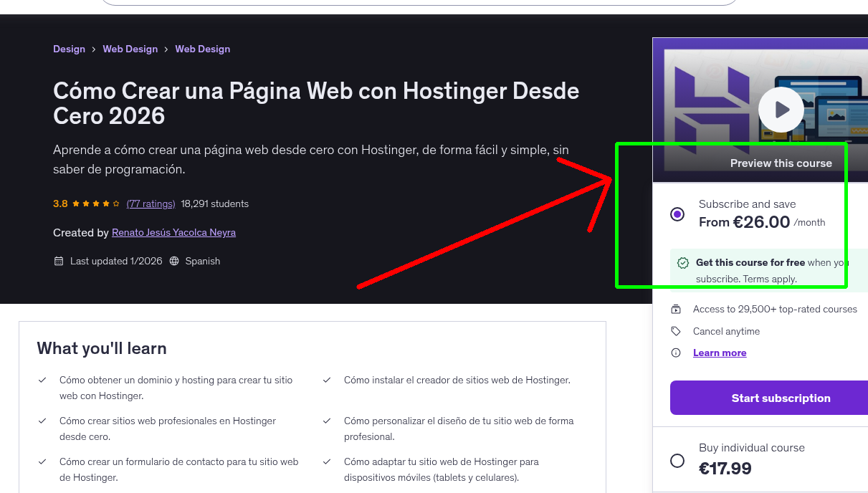Click the '€17.99' price
The image size is (868, 493).
coord(725,469)
